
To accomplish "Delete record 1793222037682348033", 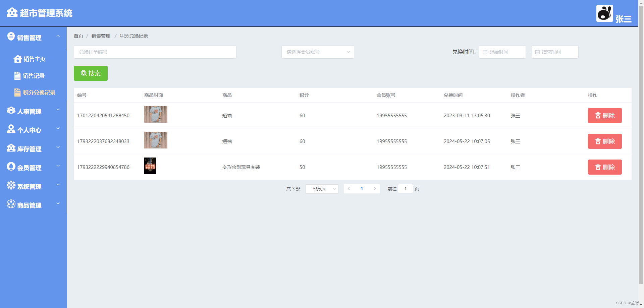I will coord(605,141).
